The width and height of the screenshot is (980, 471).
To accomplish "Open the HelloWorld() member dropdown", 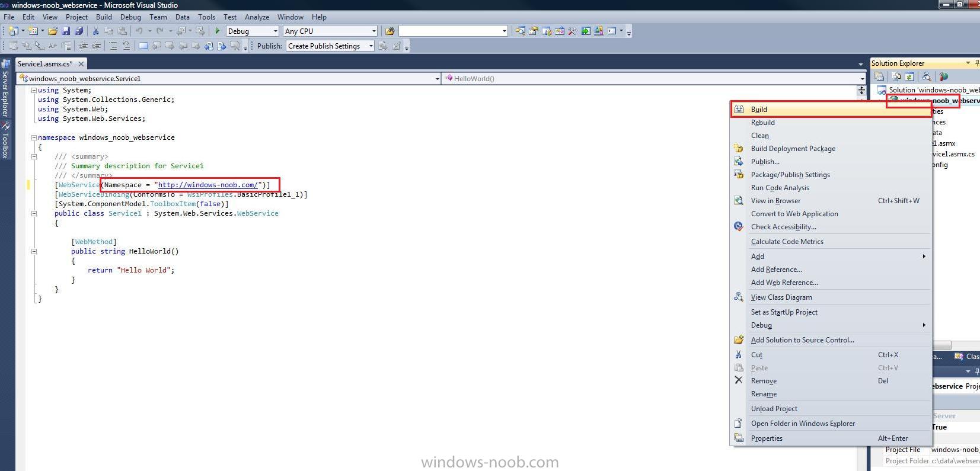I will (x=862, y=78).
